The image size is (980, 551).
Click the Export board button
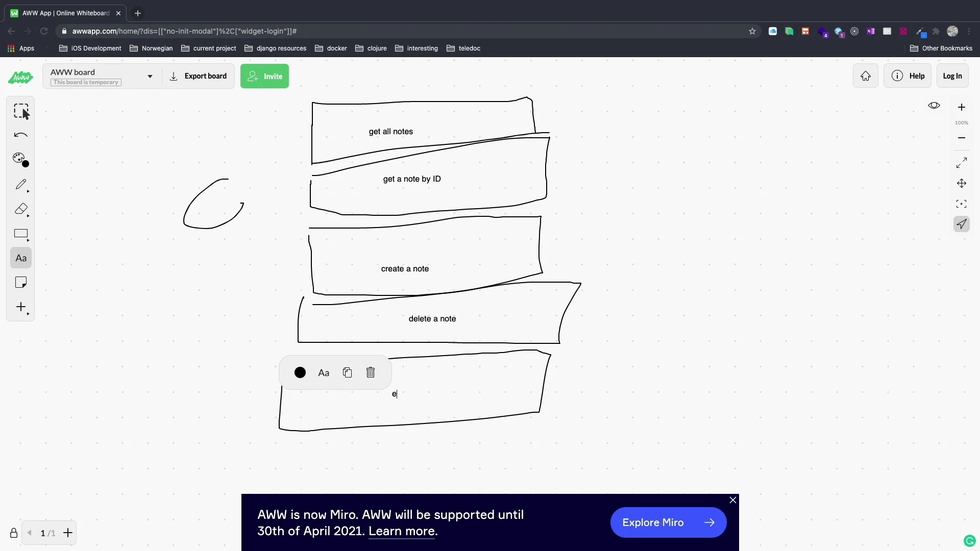coord(198,76)
